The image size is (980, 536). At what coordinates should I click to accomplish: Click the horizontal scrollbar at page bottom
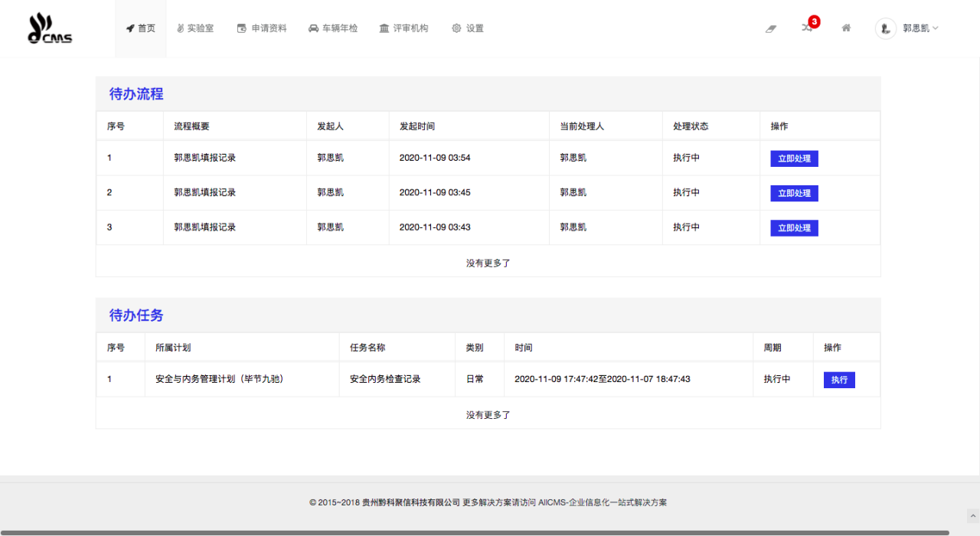475,532
